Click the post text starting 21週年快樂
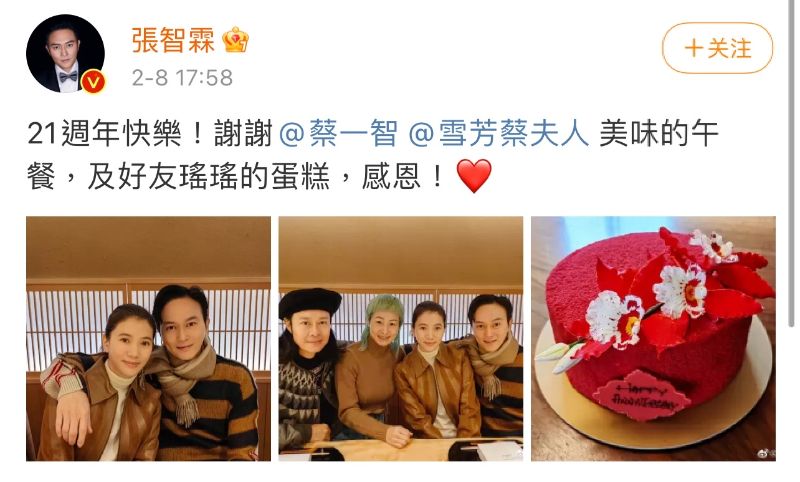Image resolution: width=800 pixels, height=482 pixels. [x=372, y=155]
